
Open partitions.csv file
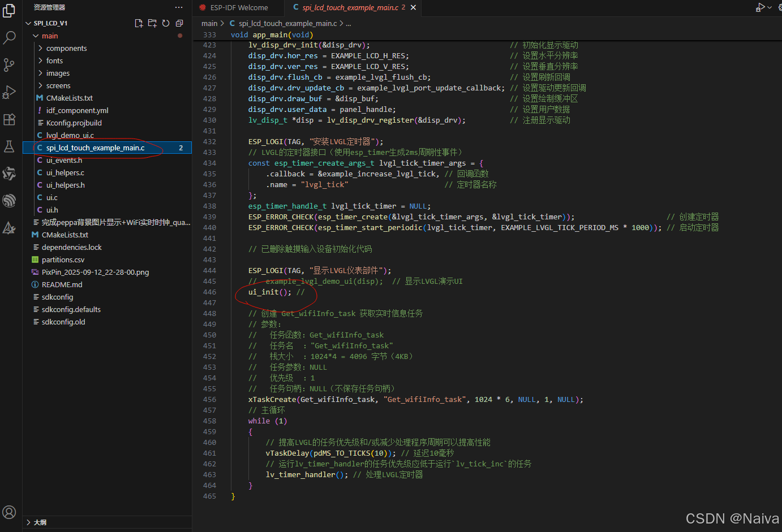point(108,259)
